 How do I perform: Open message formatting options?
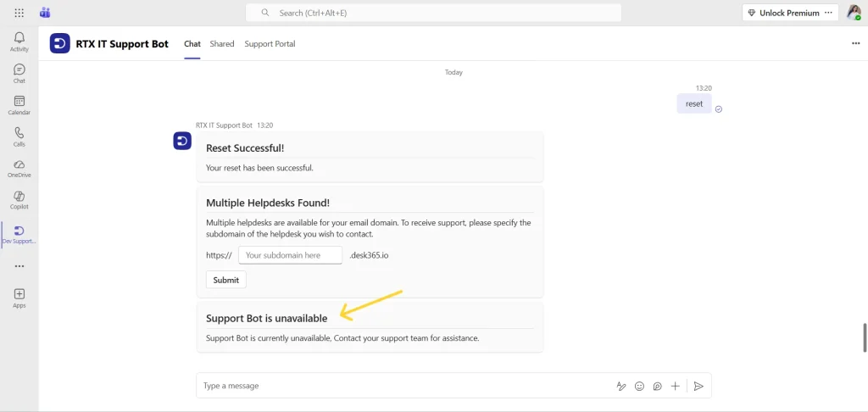620,386
